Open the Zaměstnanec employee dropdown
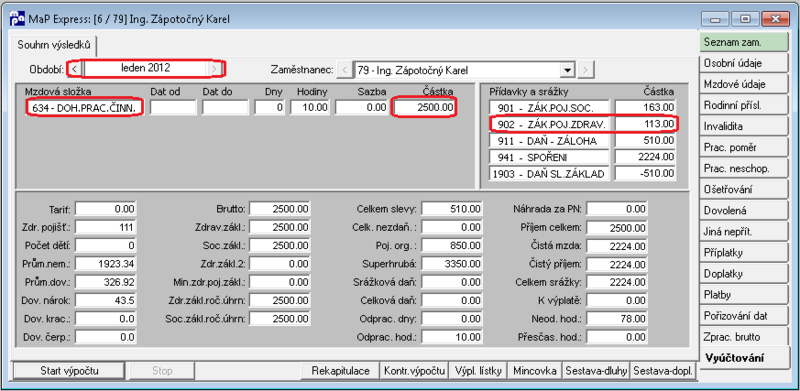The width and height of the screenshot is (800, 391). (x=566, y=70)
